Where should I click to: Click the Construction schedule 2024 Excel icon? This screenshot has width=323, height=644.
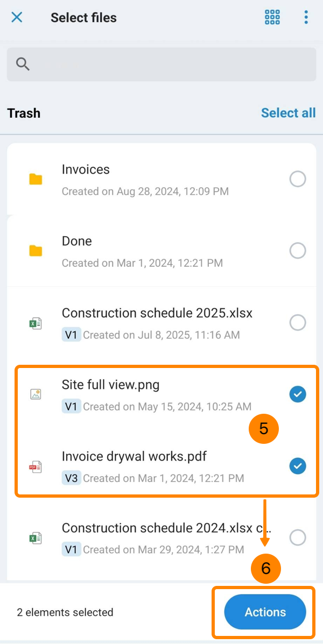pos(36,537)
